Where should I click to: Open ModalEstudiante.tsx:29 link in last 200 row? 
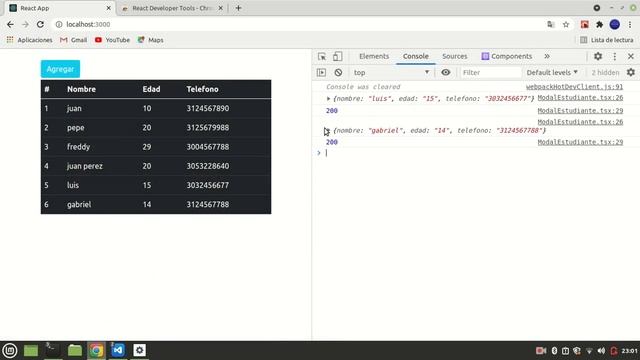pos(580,142)
